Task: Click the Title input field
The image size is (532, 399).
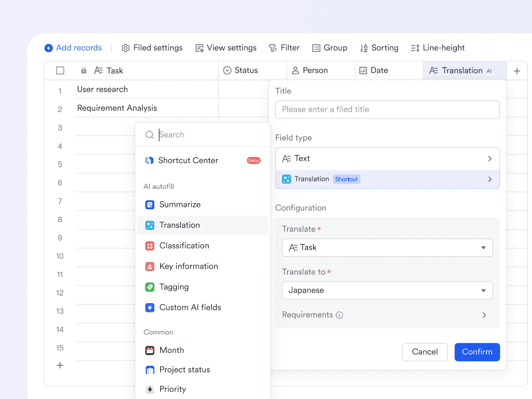Action: point(387,110)
